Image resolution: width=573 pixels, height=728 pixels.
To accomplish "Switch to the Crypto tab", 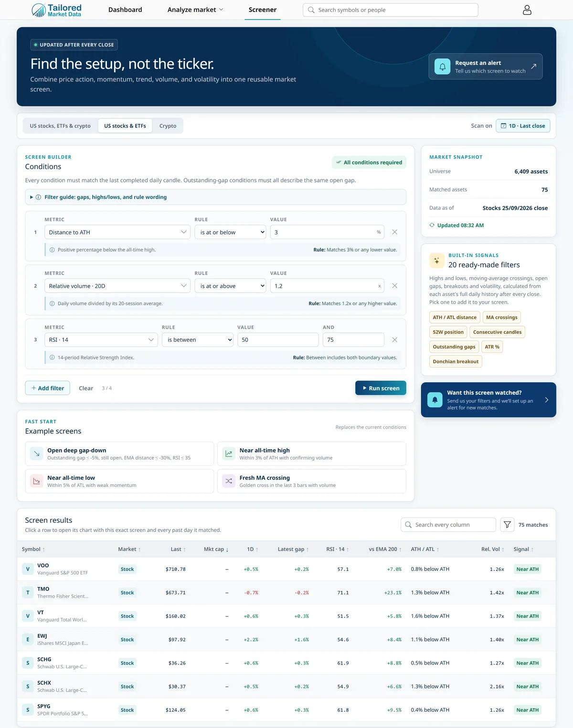I will pos(168,126).
